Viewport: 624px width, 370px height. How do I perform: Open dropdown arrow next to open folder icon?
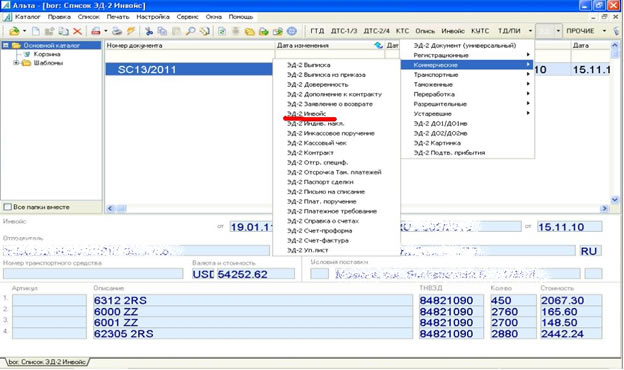tap(24, 31)
